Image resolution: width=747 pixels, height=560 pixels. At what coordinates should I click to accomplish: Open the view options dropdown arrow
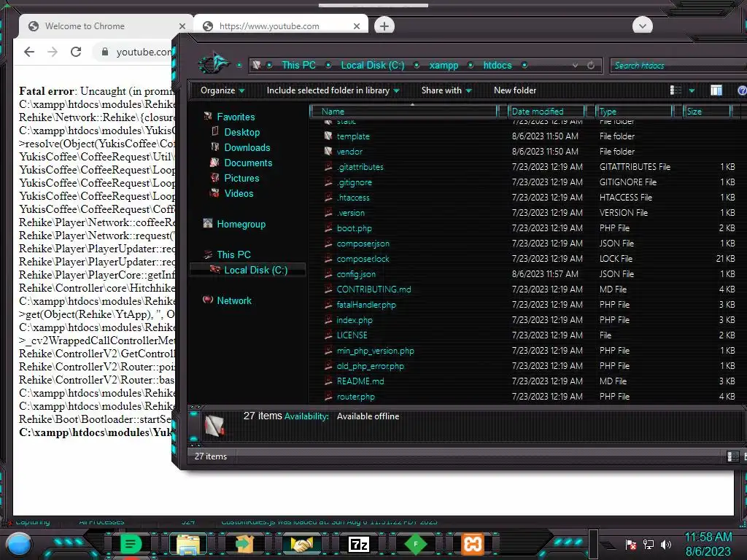pos(692,90)
